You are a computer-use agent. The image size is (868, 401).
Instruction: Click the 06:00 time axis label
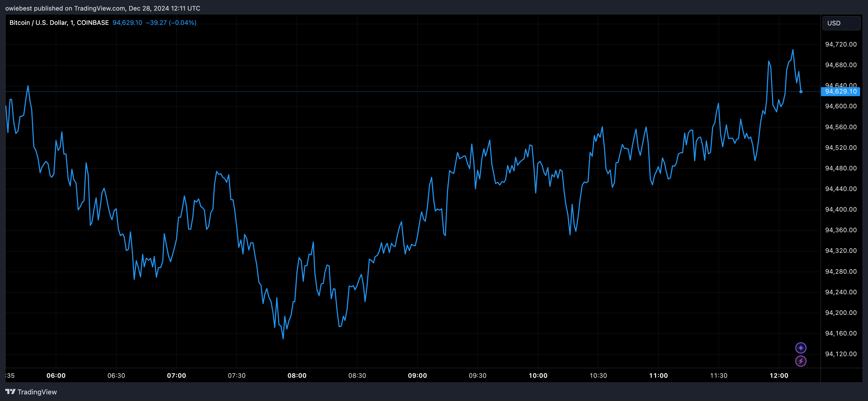[x=56, y=375]
